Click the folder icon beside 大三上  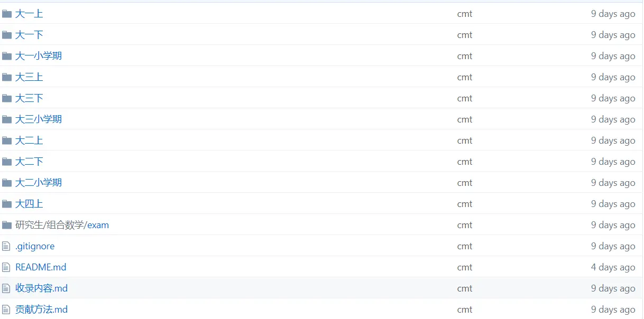tap(7, 77)
